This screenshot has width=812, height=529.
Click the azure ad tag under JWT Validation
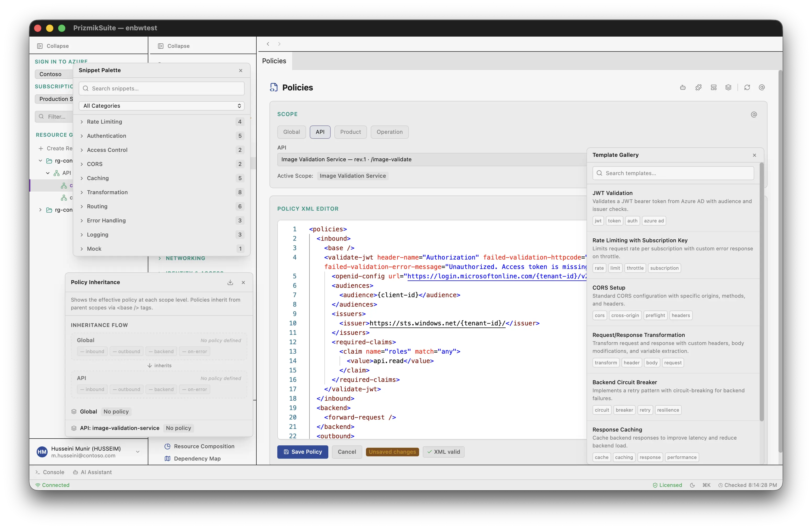coord(654,221)
